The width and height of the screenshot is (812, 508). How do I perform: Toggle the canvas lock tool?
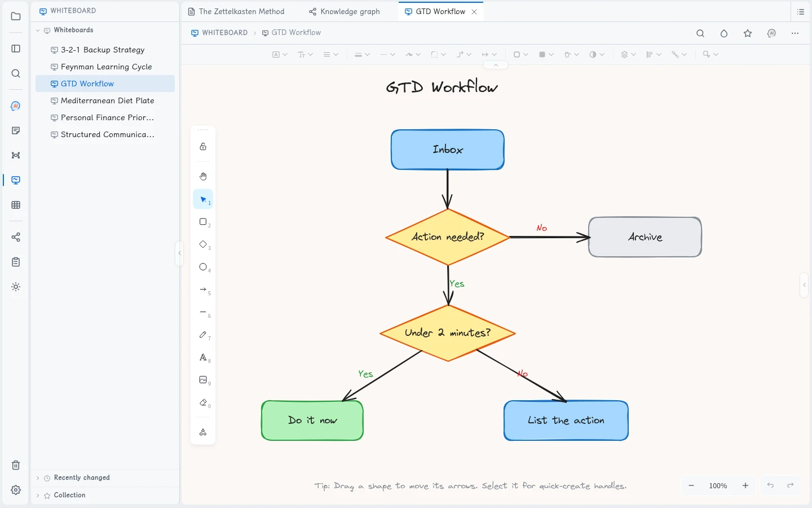203,147
